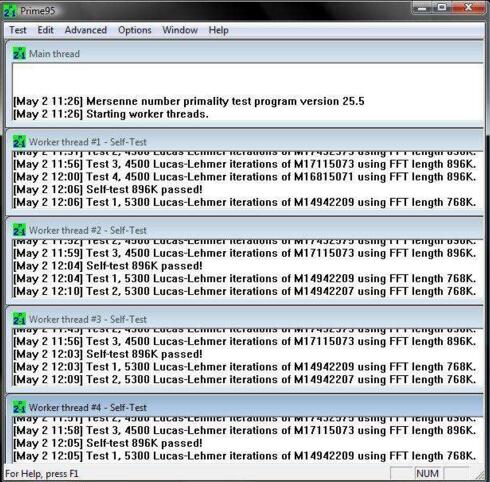
Task: Click the Prime95 application icon in title bar
Action: (9, 11)
